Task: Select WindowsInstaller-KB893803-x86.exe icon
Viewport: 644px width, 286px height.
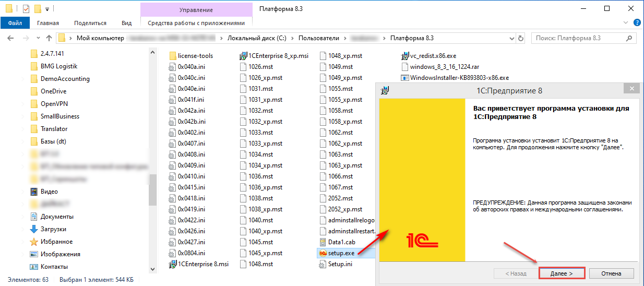Action: coord(405,78)
